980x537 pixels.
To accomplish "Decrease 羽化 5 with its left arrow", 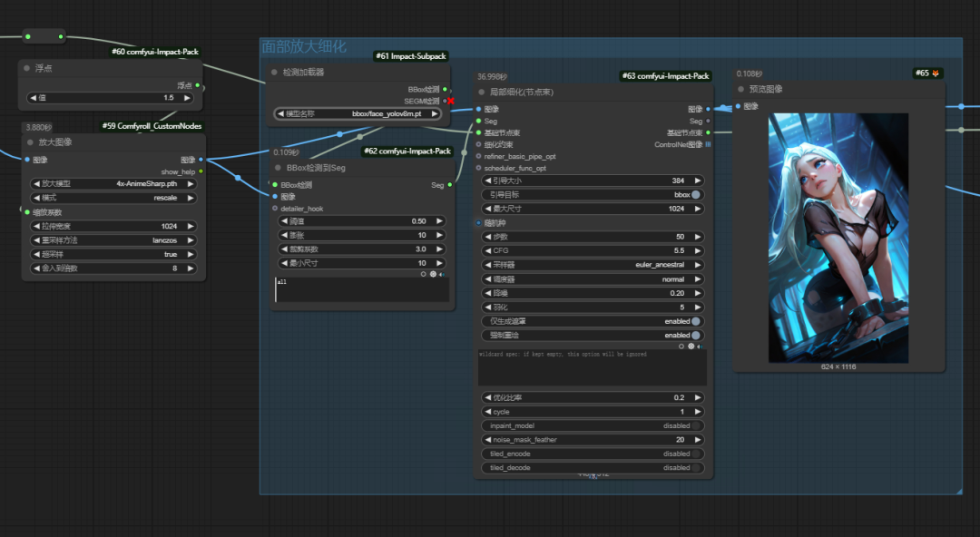I will pos(487,308).
